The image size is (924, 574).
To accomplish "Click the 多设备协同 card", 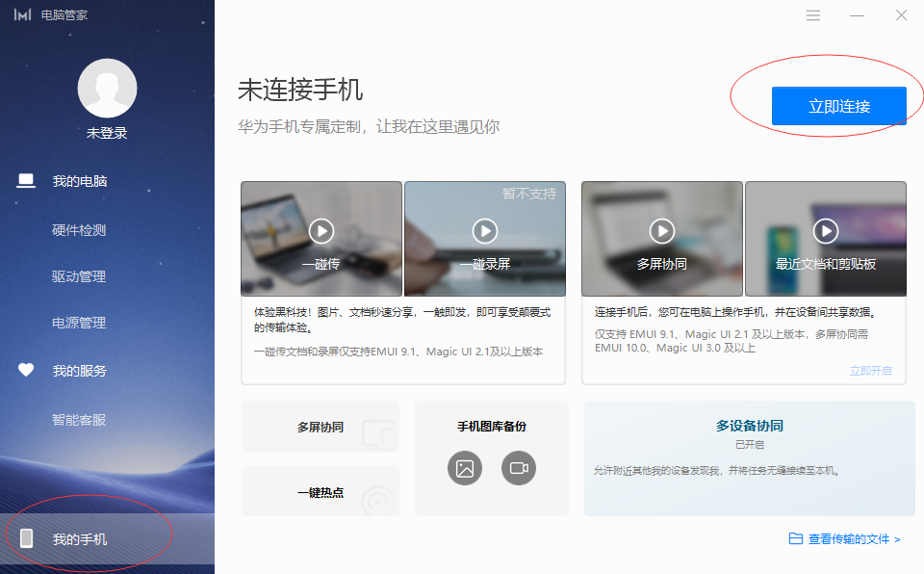I will click(x=750, y=458).
